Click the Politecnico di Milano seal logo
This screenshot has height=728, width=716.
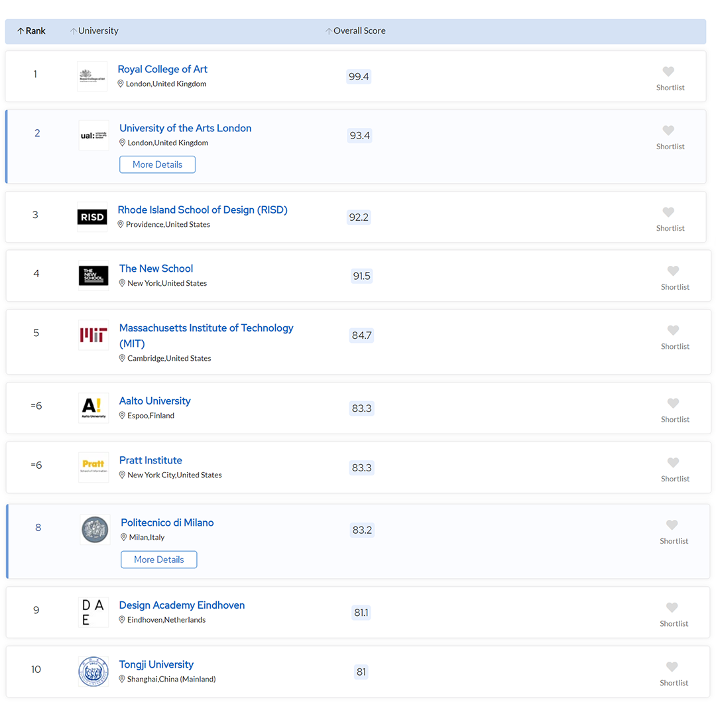[x=95, y=530]
